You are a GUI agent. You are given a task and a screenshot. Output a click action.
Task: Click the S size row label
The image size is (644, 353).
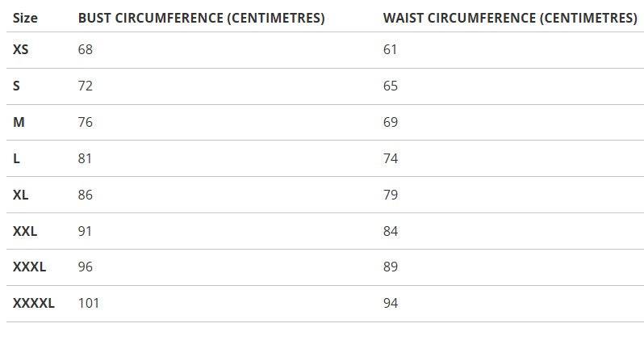tap(17, 86)
